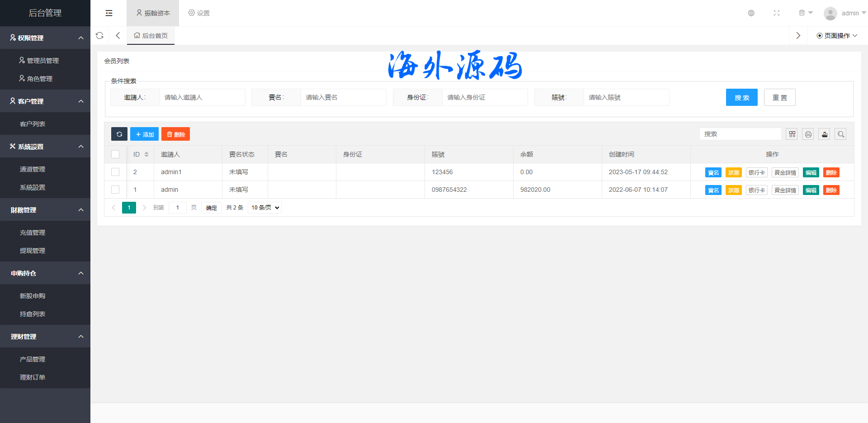Screen dimensions: 868x423
Task: Click the print icon in table toolbar
Action: pyautogui.click(x=808, y=134)
